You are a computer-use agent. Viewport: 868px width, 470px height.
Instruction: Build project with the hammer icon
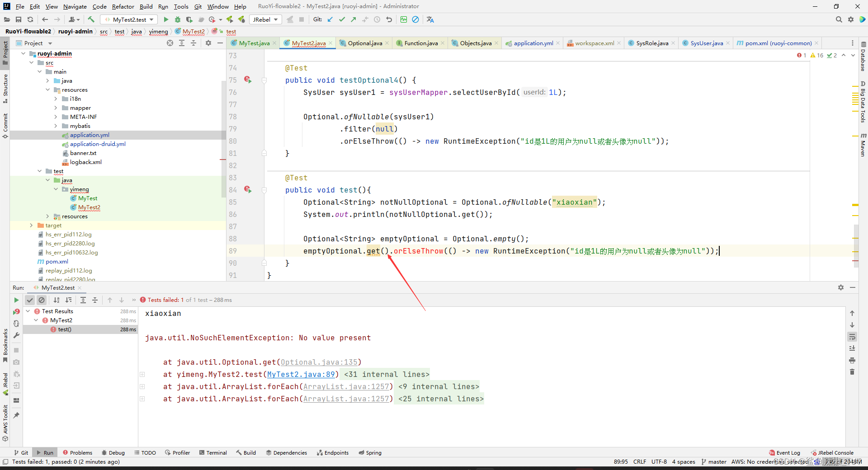tap(91, 19)
